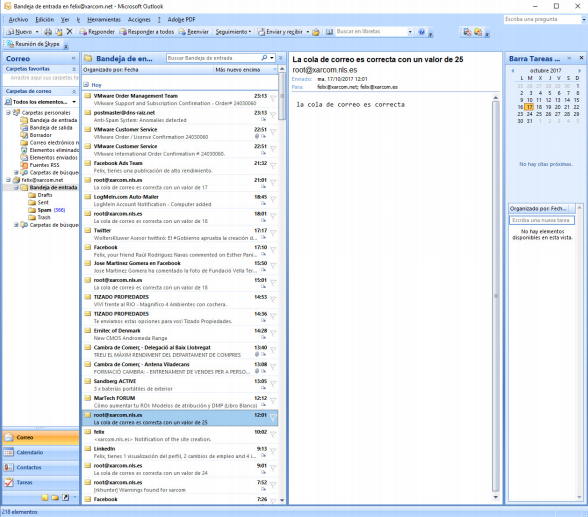Start a Reunión de Skype

point(33,44)
